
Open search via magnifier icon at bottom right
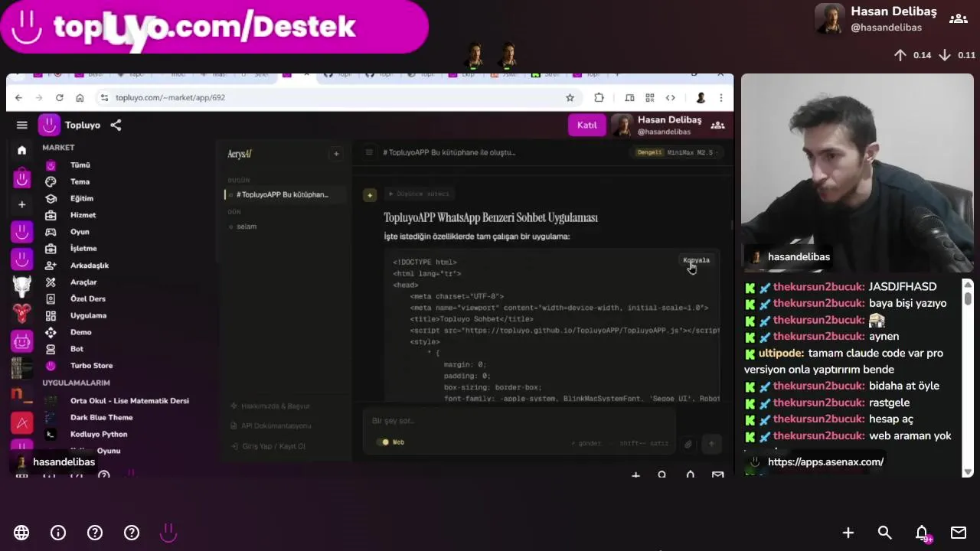click(885, 533)
